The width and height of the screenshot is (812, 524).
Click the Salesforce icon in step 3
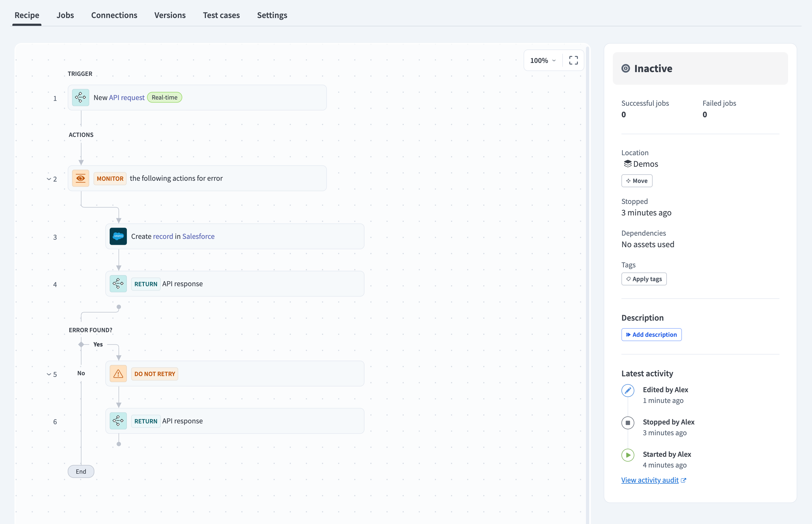pyautogui.click(x=118, y=236)
